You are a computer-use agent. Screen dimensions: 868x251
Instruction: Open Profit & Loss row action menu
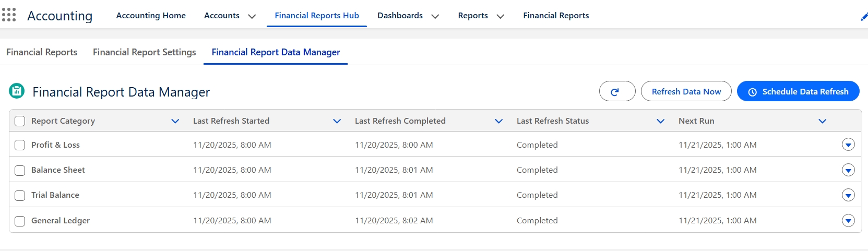(x=848, y=145)
